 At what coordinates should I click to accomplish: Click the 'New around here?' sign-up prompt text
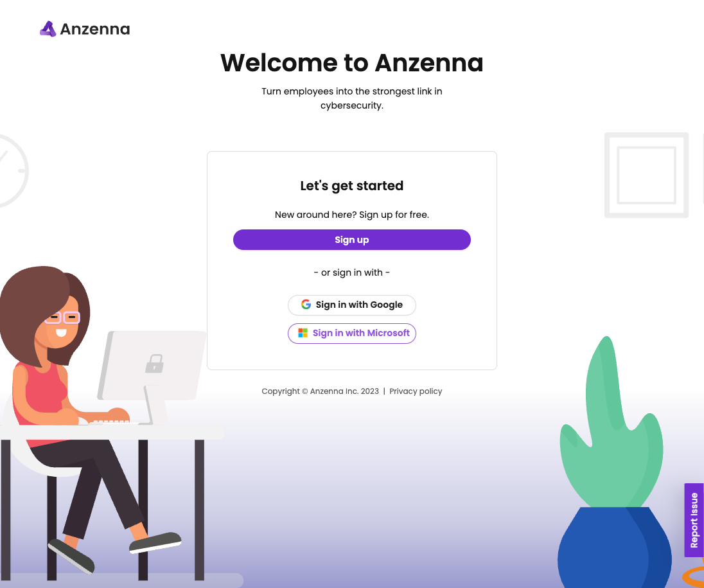pos(352,215)
